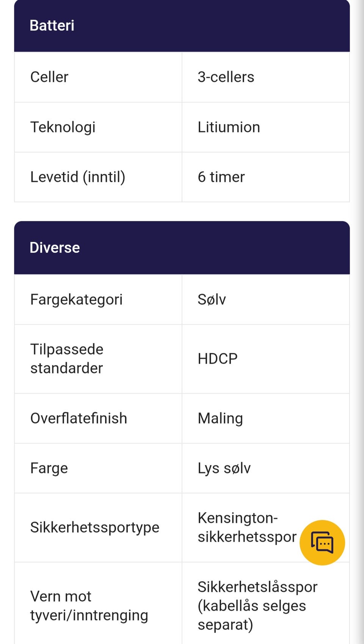Open the yellow chat support bubble
The image size is (364, 644).
point(322,542)
